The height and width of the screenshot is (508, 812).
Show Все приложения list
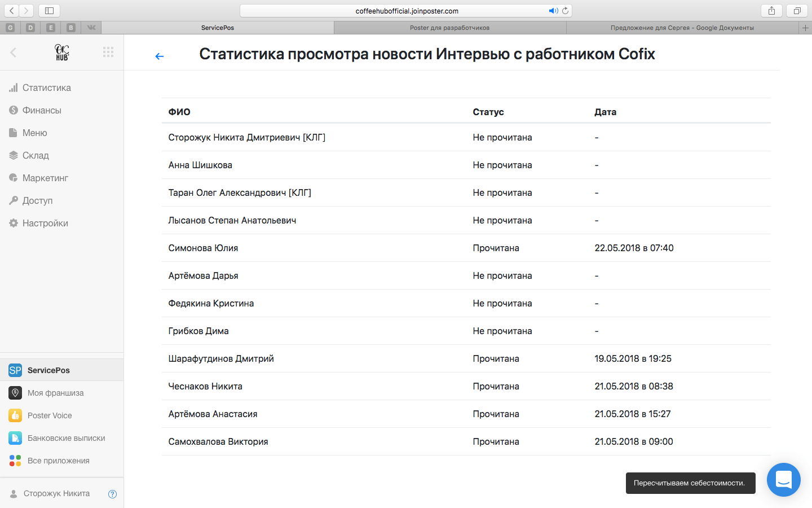(58, 461)
